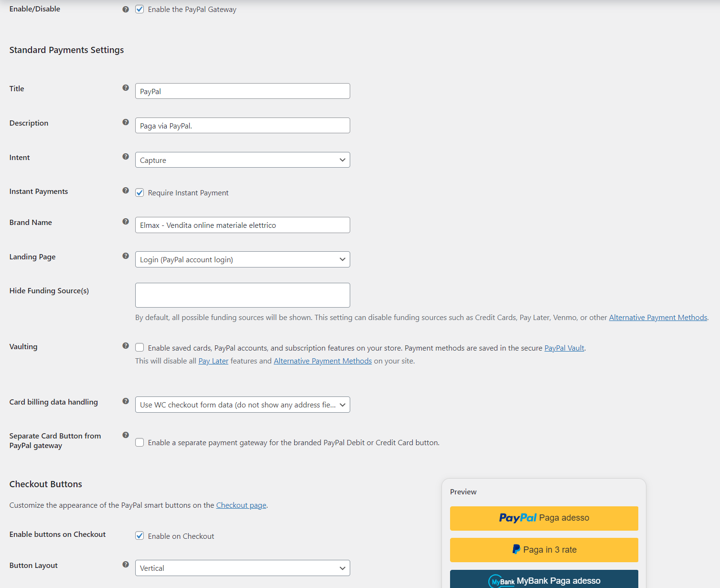Follow the PayPal Vault link
Screen dimensions: 720x588
[x=564, y=348]
